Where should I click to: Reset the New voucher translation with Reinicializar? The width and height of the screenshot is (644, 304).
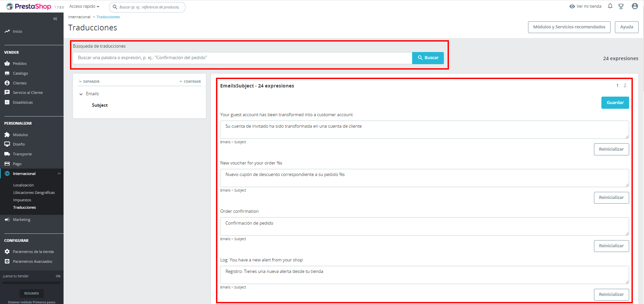(612, 198)
